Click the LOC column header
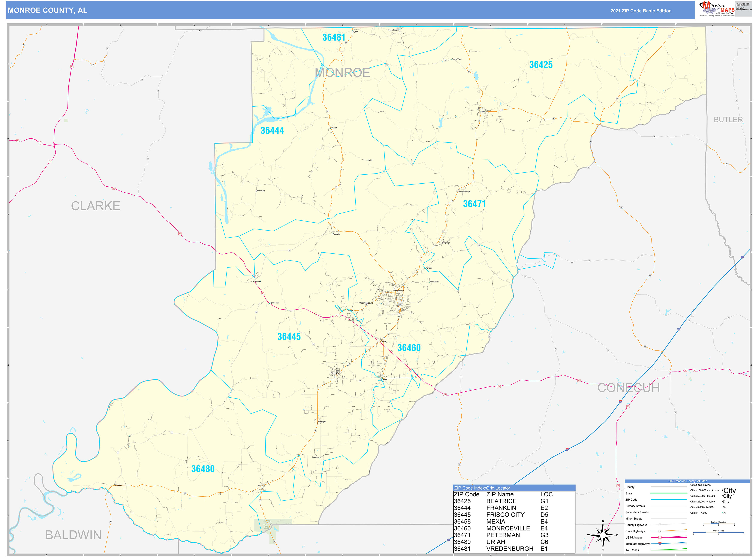This screenshot has width=756, height=557. [x=546, y=494]
